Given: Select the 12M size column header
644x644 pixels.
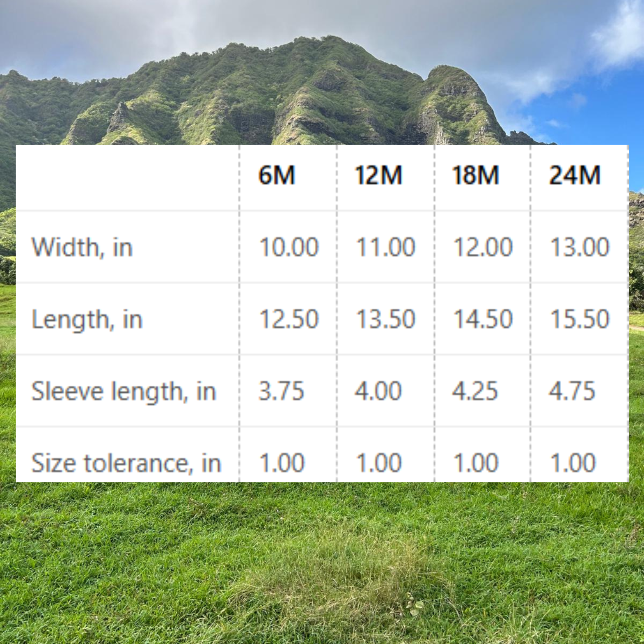Looking at the screenshot, I should (378, 175).
